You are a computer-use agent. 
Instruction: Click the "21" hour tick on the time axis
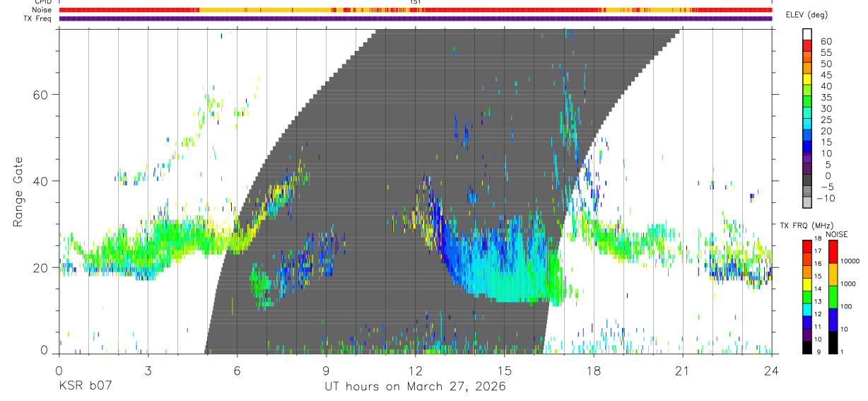pyautogui.click(x=682, y=370)
